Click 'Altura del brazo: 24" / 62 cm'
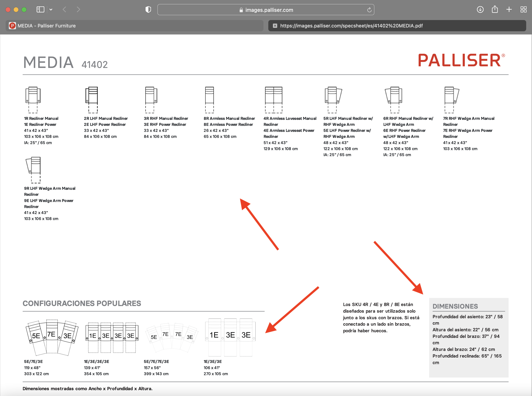Viewport: 532px width, 396px height. [x=464, y=349]
